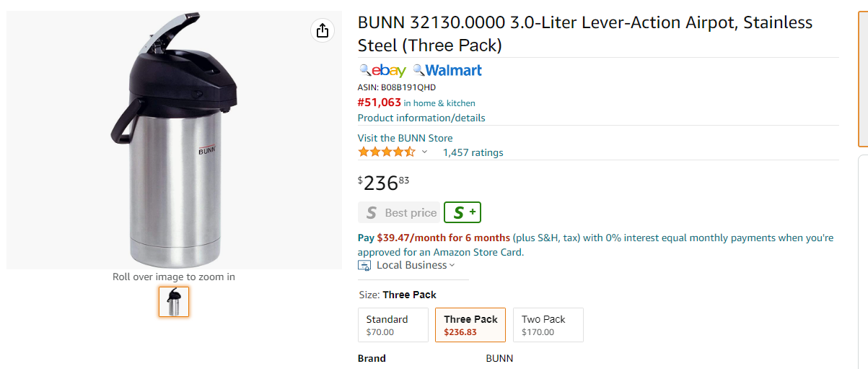Viewport: 868px width, 369px height.
Task: Open Product information/details link
Action: tap(421, 118)
